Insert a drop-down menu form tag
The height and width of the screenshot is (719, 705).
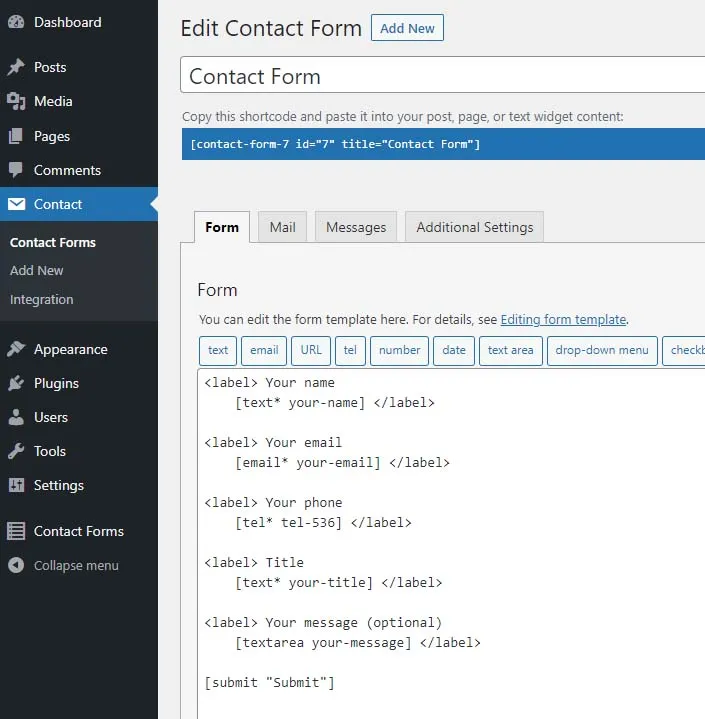pyautogui.click(x=602, y=350)
